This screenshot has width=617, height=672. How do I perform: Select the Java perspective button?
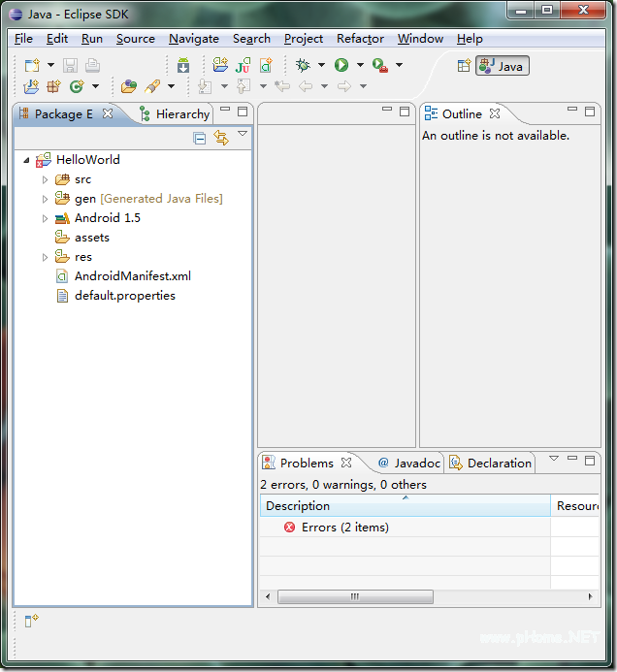pyautogui.click(x=503, y=66)
